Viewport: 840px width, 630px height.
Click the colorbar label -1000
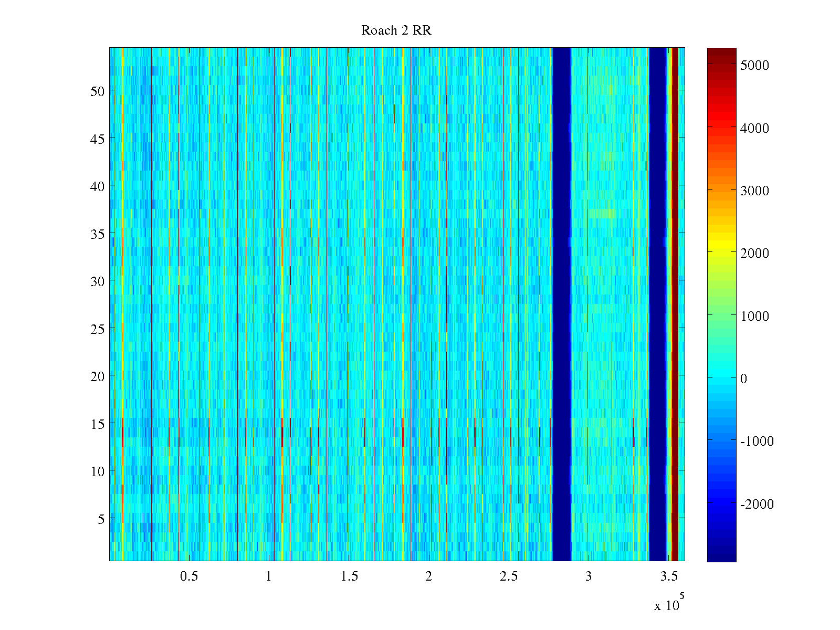pos(757,441)
